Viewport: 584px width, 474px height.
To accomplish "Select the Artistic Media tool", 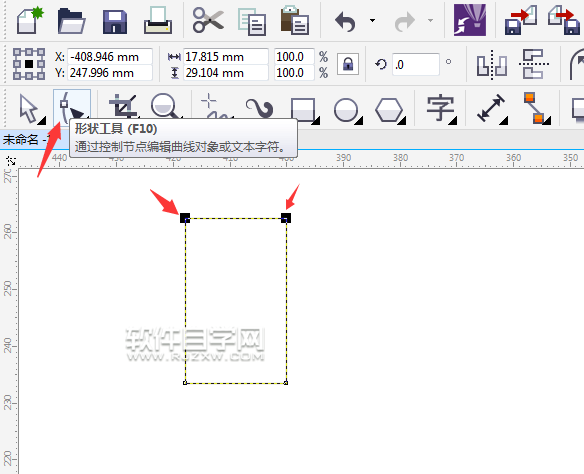I will 259,108.
